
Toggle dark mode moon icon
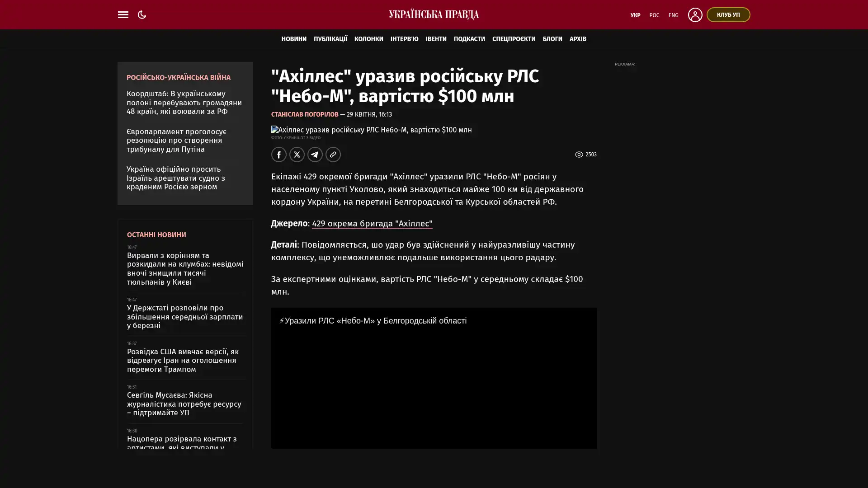click(x=142, y=14)
